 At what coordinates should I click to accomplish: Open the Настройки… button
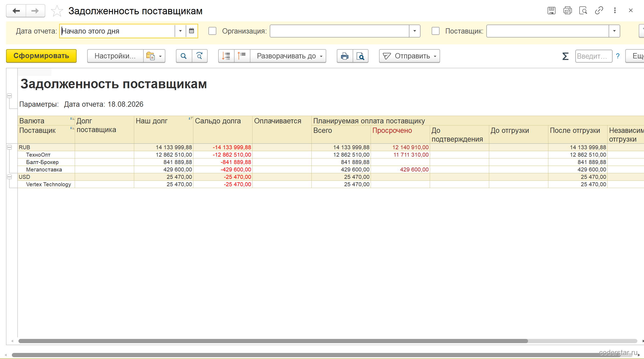click(115, 56)
